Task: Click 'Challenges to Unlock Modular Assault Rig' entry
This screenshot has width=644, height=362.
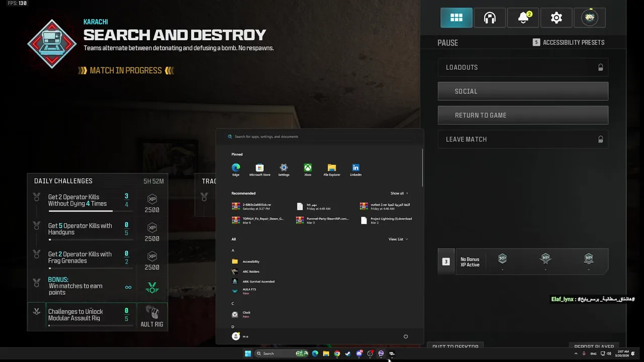Action: tap(97, 316)
